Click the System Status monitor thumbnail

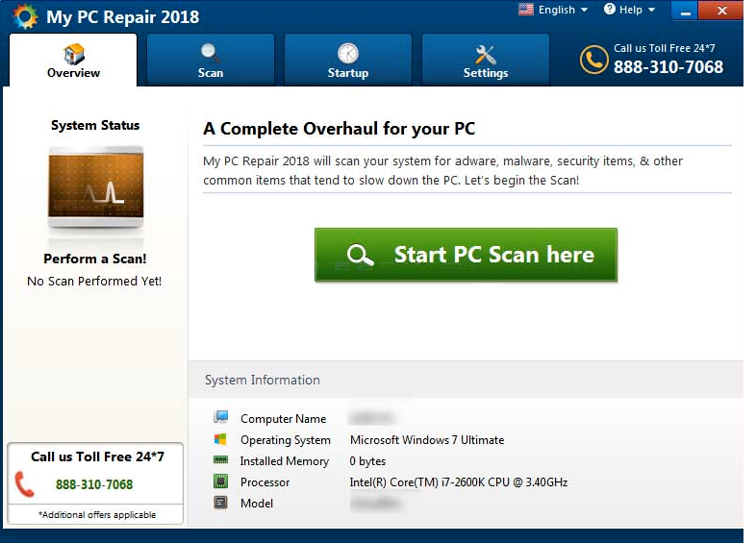(x=95, y=187)
